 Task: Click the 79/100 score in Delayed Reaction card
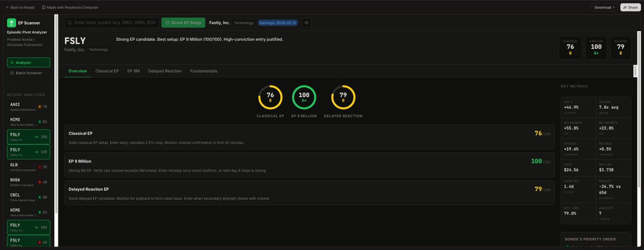[x=542, y=189]
